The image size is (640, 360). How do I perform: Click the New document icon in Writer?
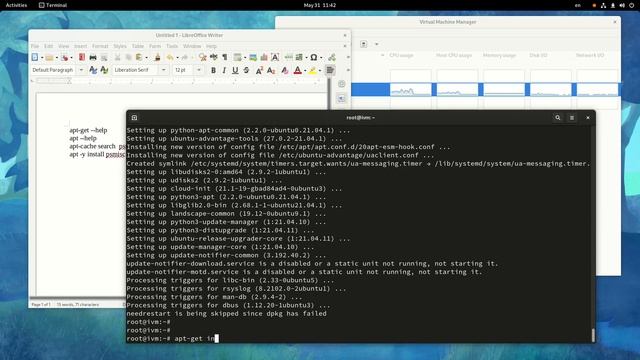(x=35, y=58)
